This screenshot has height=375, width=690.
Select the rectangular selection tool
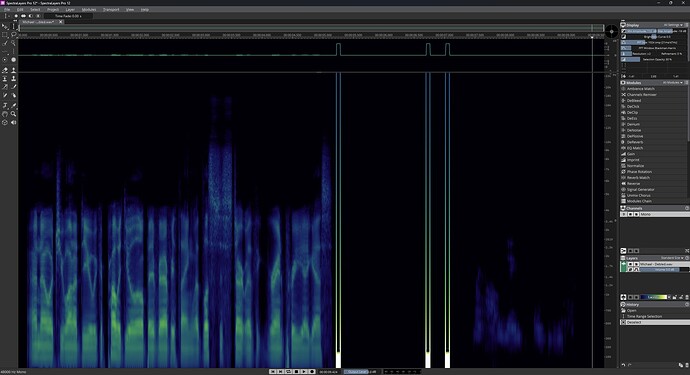(5, 34)
